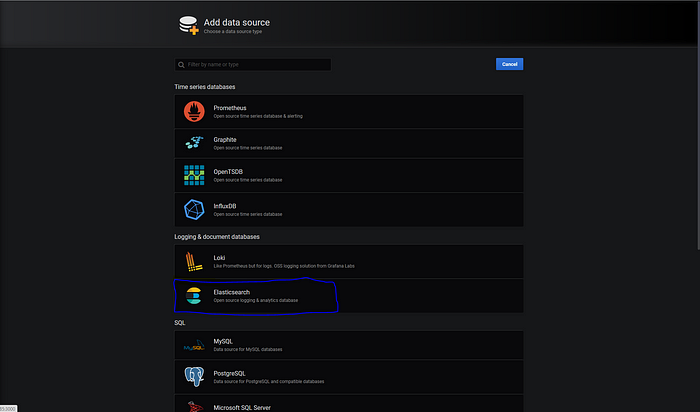This screenshot has height=412, width=700.
Task: Click the Microsoft SQL Server icon
Action: click(194, 407)
